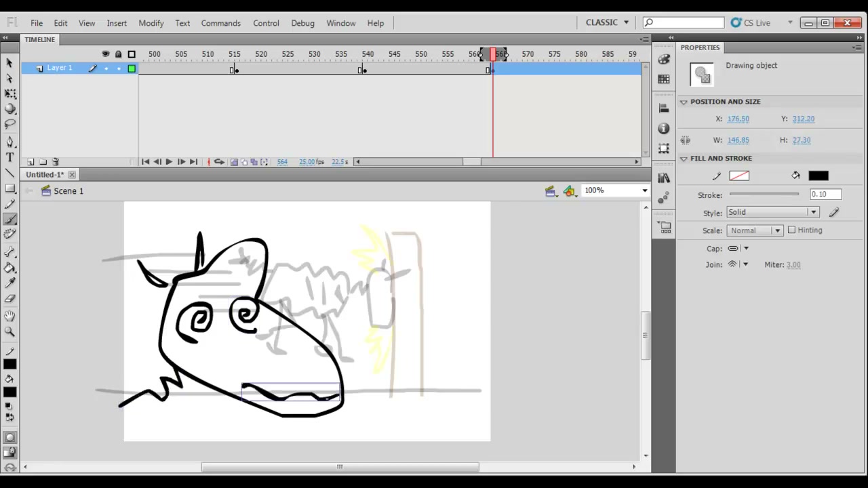
Task: Collapse the Fill and Stroke section
Action: (x=684, y=159)
